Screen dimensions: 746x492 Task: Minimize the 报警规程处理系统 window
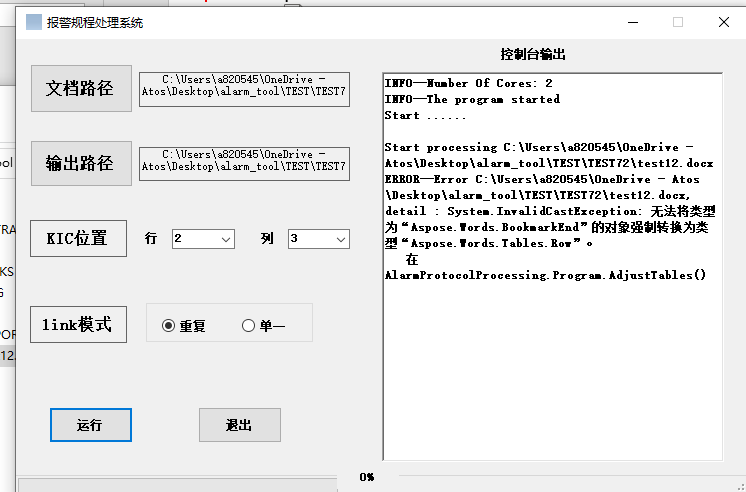click(630, 22)
